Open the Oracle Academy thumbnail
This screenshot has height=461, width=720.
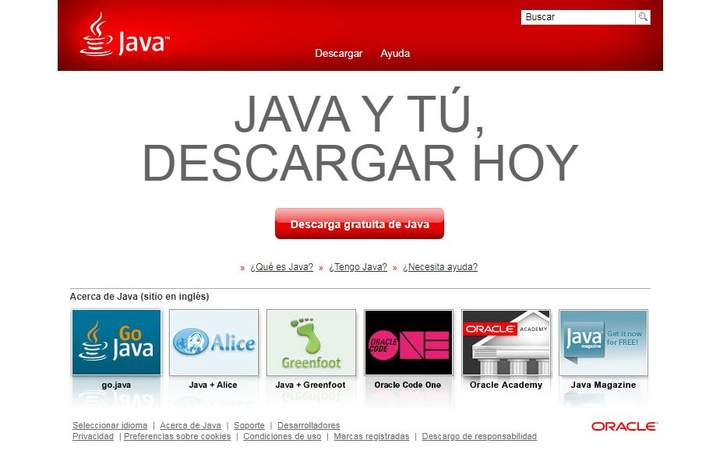506,342
